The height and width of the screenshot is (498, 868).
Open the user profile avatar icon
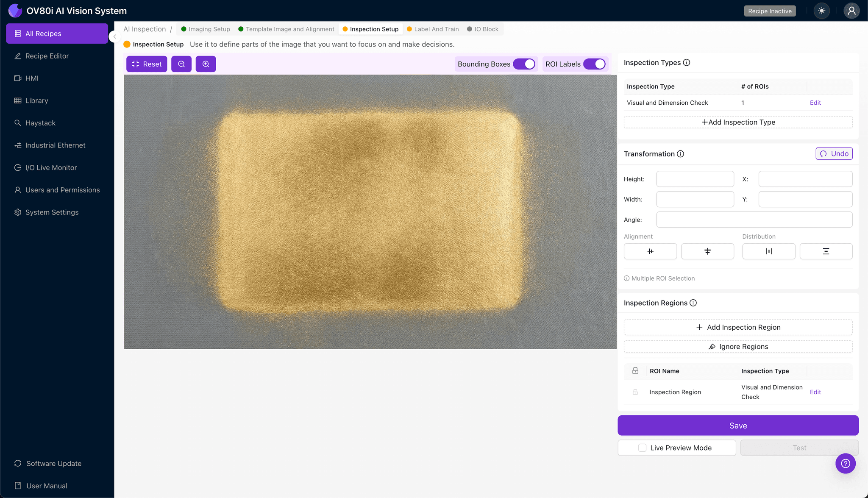(x=851, y=11)
